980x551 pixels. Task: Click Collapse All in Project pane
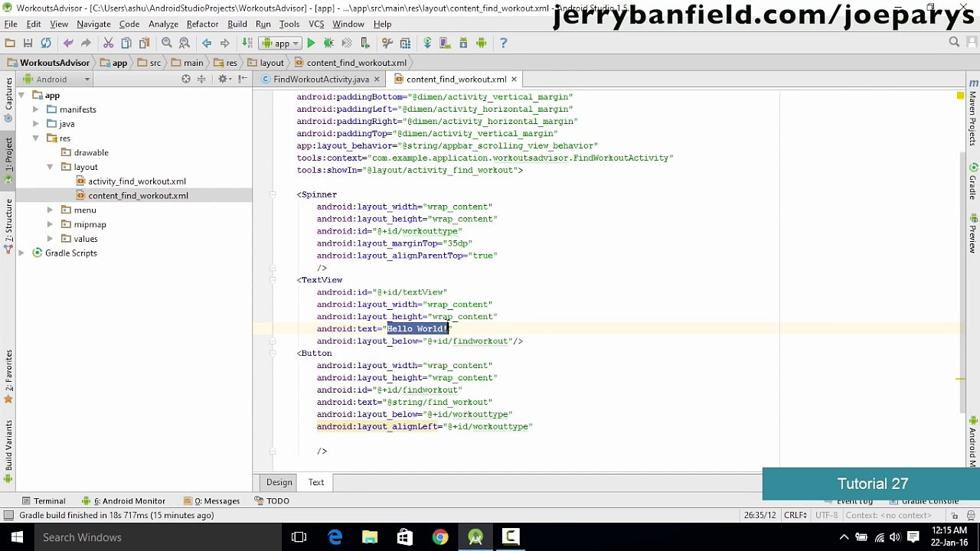point(202,79)
